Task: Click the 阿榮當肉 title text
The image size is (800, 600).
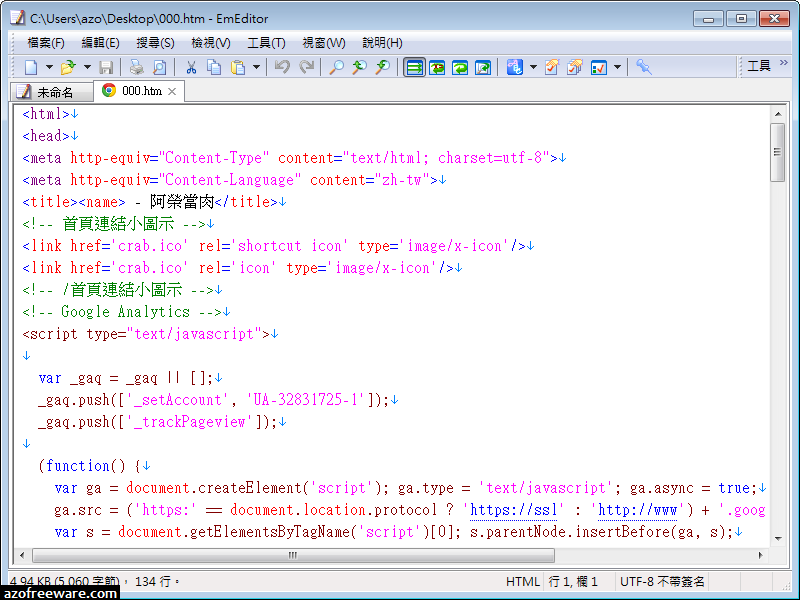Action: pyautogui.click(x=182, y=202)
